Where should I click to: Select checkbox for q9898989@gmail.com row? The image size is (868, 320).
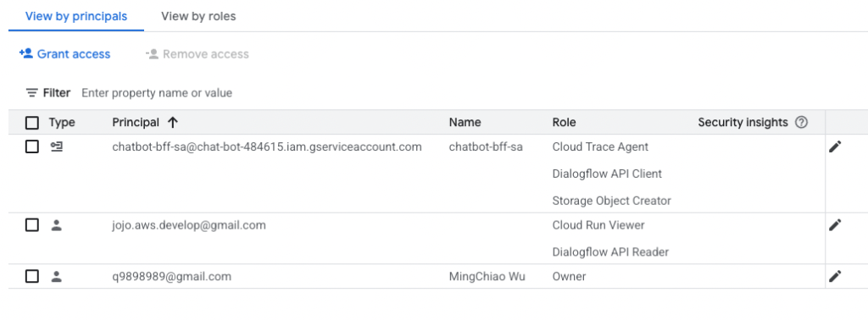[33, 276]
